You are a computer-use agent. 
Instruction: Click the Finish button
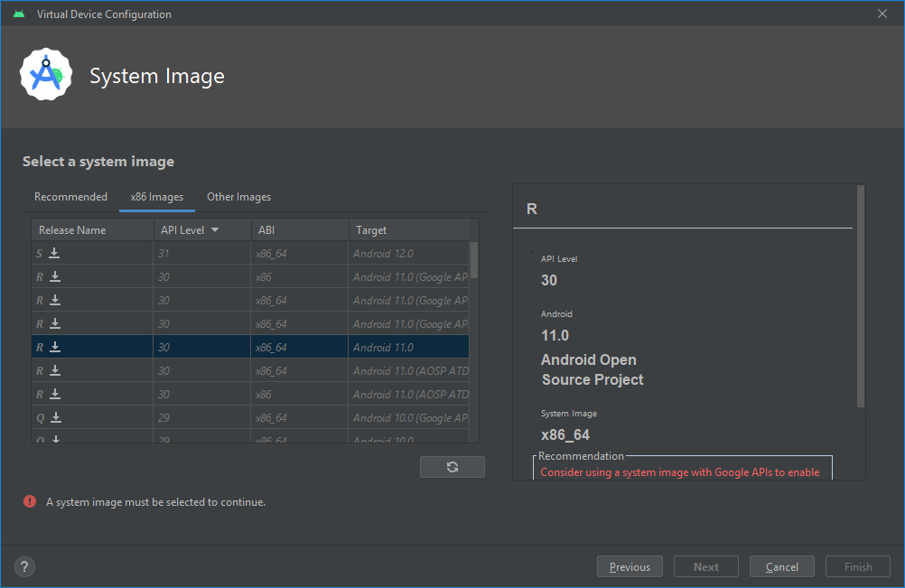pyautogui.click(x=858, y=566)
